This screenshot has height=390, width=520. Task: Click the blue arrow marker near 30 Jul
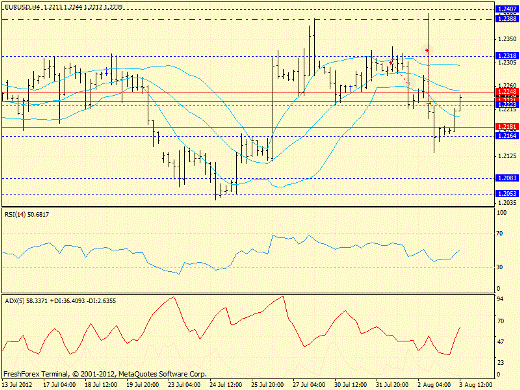pos(350,89)
